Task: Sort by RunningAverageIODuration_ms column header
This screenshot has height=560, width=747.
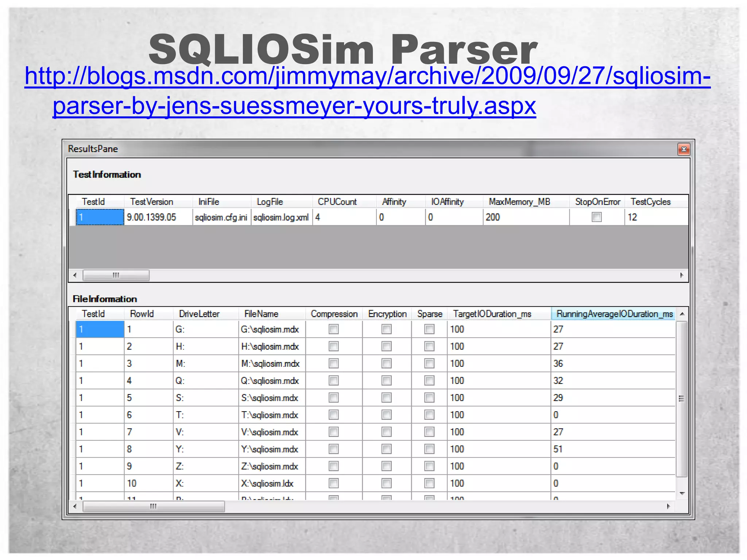Action: click(x=614, y=314)
